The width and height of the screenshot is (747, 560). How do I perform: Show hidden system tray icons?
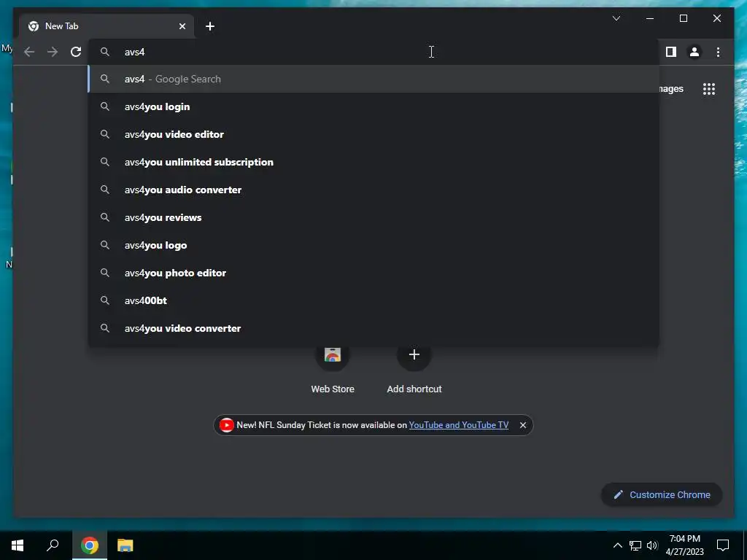click(x=617, y=545)
